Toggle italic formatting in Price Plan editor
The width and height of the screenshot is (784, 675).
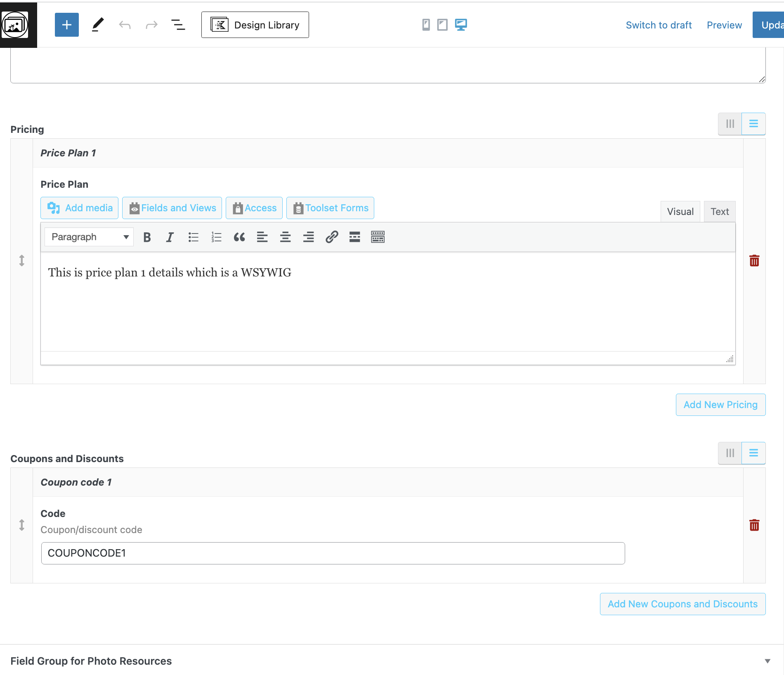[x=170, y=237]
